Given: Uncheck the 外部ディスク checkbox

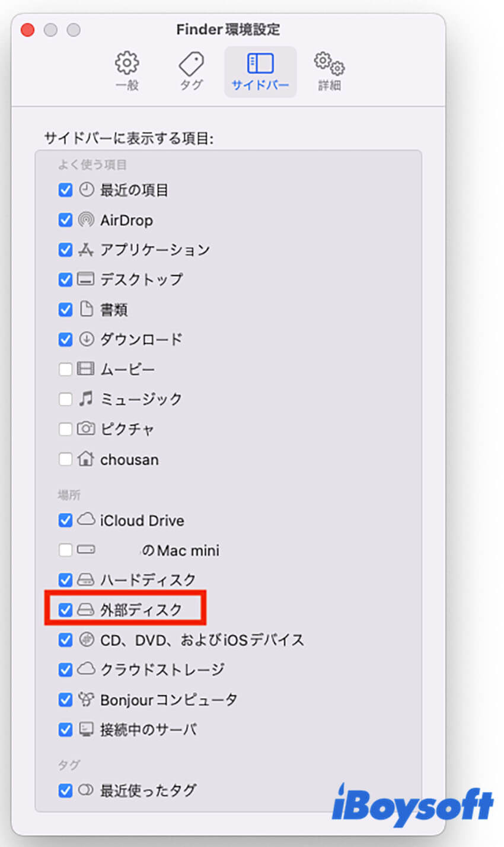Looking at the screenshot, I should (x=65, y=610).
